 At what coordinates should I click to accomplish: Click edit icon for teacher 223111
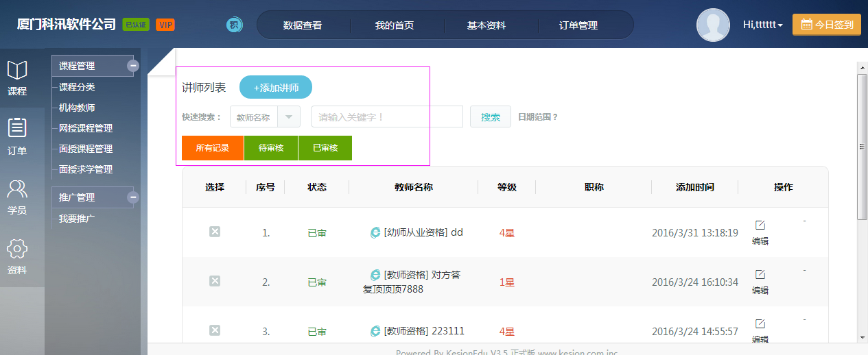pos(760,324)
